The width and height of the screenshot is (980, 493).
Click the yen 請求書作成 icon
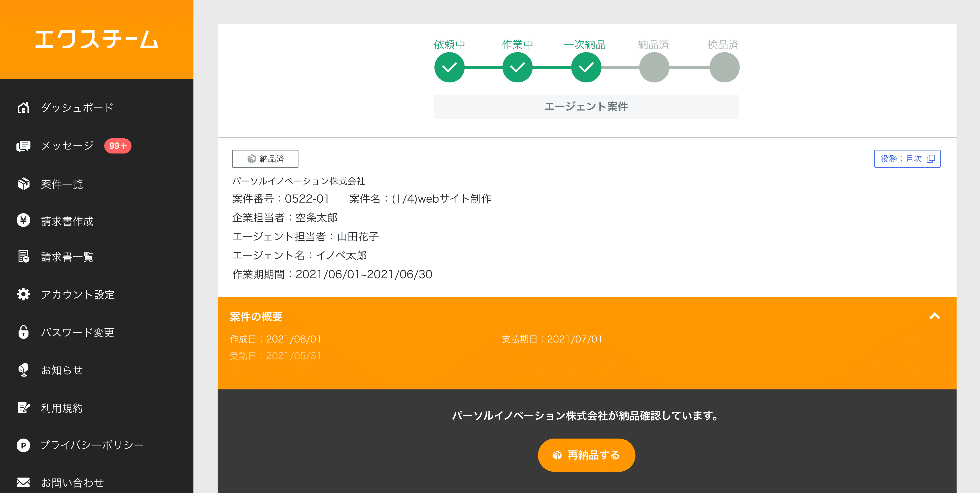(x=23, y=221)
